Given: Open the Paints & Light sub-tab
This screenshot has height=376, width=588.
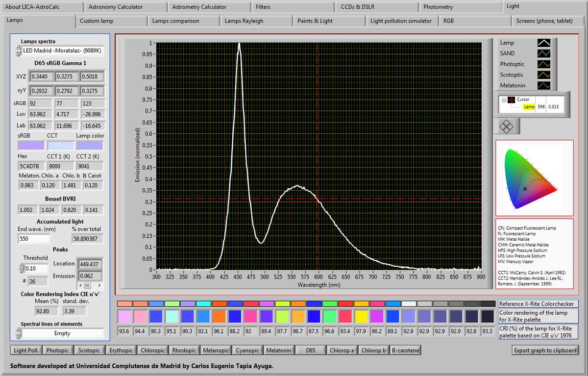Looking at the screenshot, I should pos(329,21).
